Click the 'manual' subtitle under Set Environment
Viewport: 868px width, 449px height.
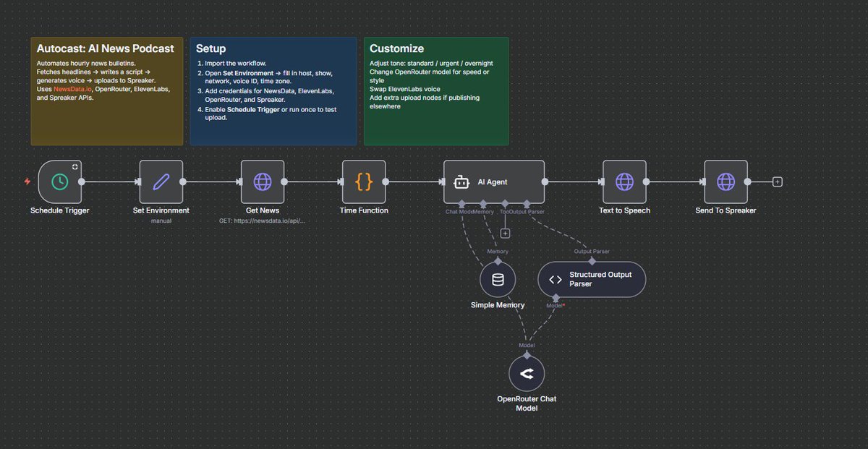point(161,220)
